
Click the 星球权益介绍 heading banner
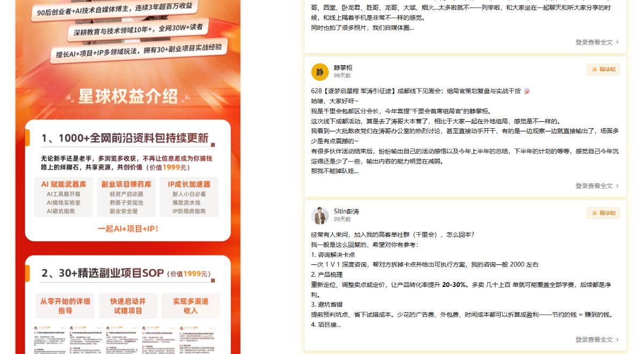128,97
